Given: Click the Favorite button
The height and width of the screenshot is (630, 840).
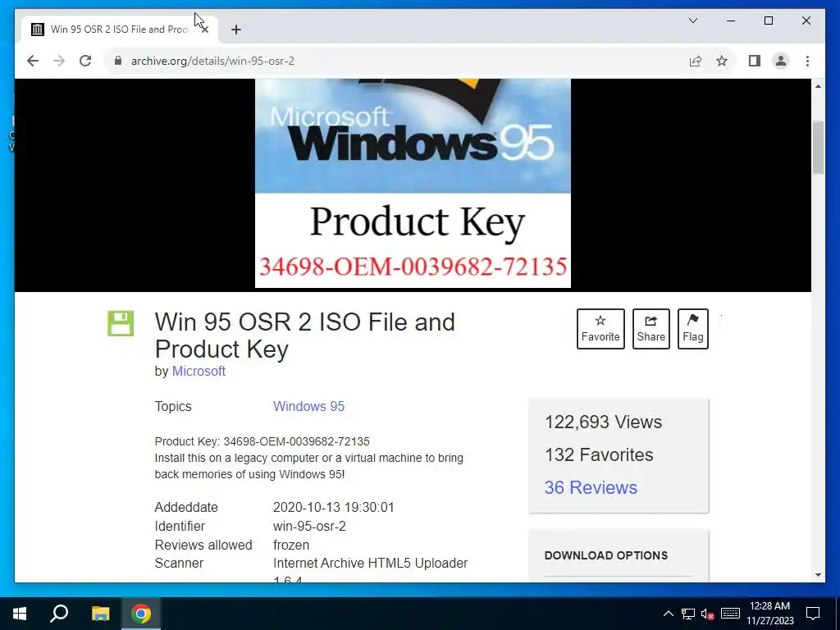Looking at the screenshot, I should [x=600, y=329].
